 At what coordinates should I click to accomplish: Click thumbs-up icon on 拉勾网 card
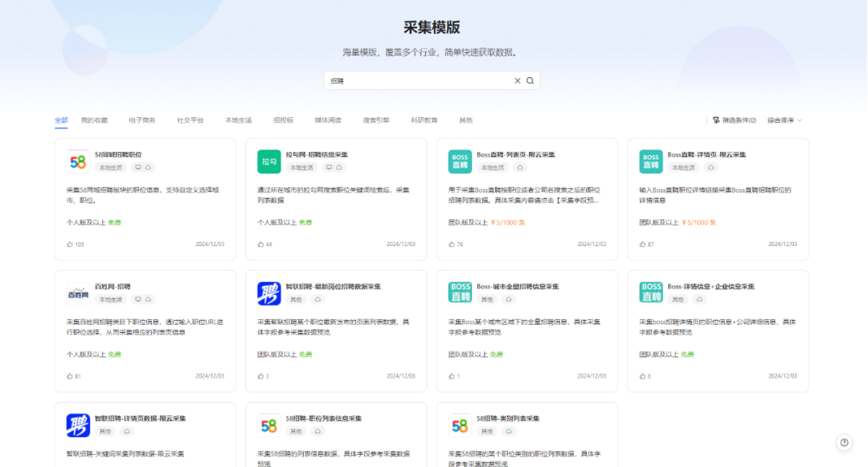(260, 244)
